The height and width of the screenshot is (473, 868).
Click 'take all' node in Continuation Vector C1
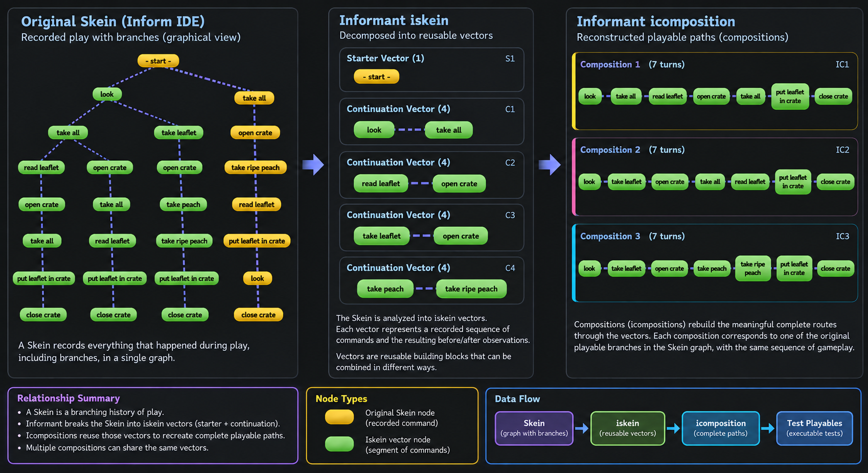pos(448,130)
